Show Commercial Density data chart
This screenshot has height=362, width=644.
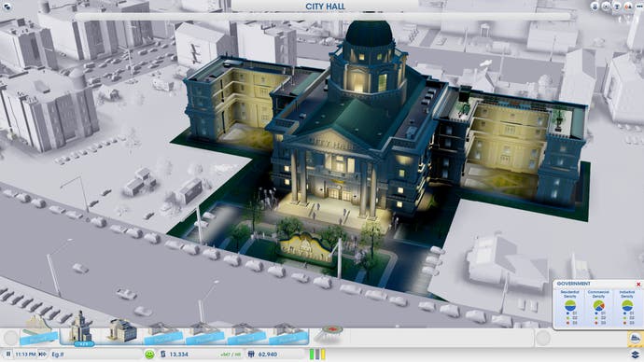point(598,307)
